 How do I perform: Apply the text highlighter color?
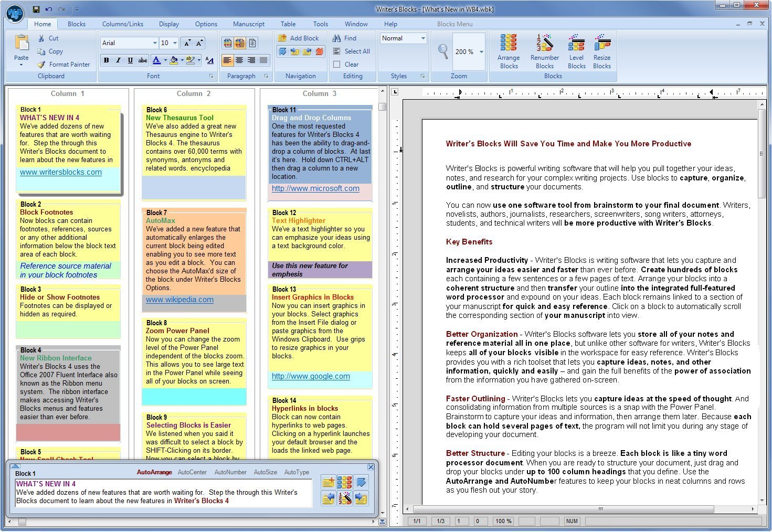(191, 60)
